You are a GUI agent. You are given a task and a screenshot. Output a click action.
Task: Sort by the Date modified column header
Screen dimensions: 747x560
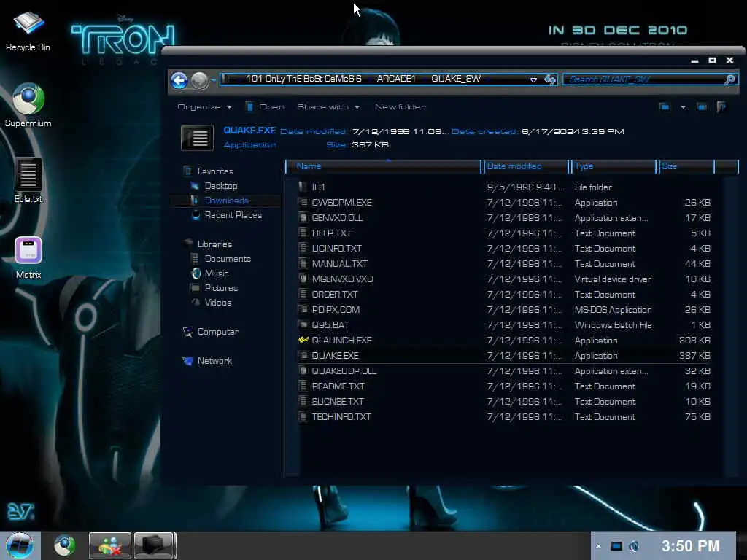pyautogui.click(x=525, y=166)
